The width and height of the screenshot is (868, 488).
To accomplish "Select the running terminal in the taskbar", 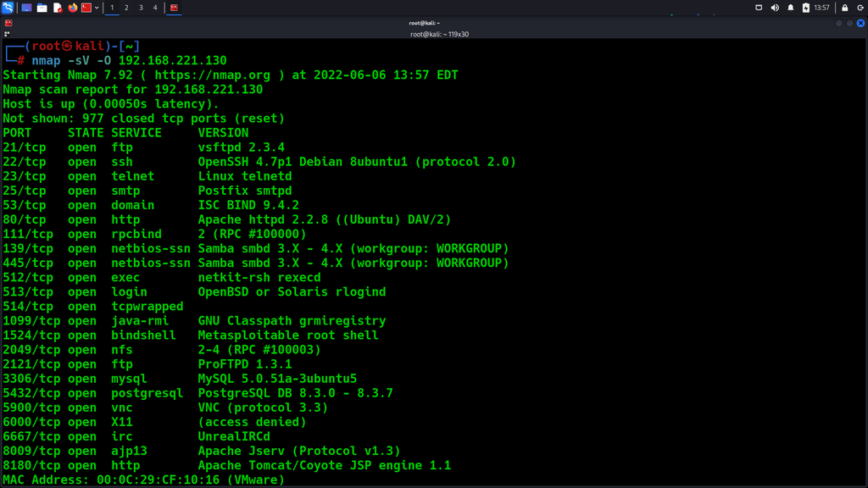I will point(174,8).
